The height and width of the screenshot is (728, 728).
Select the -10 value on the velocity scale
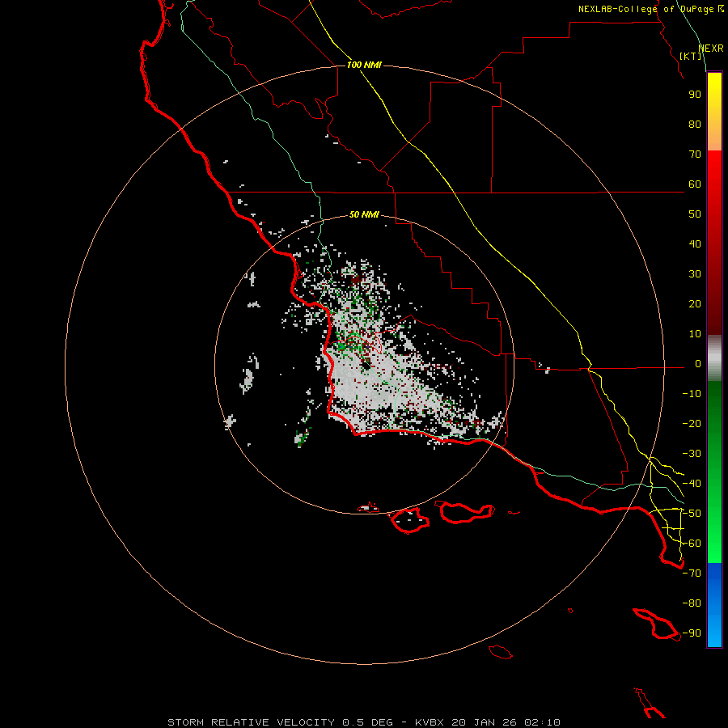pos(692,394)
